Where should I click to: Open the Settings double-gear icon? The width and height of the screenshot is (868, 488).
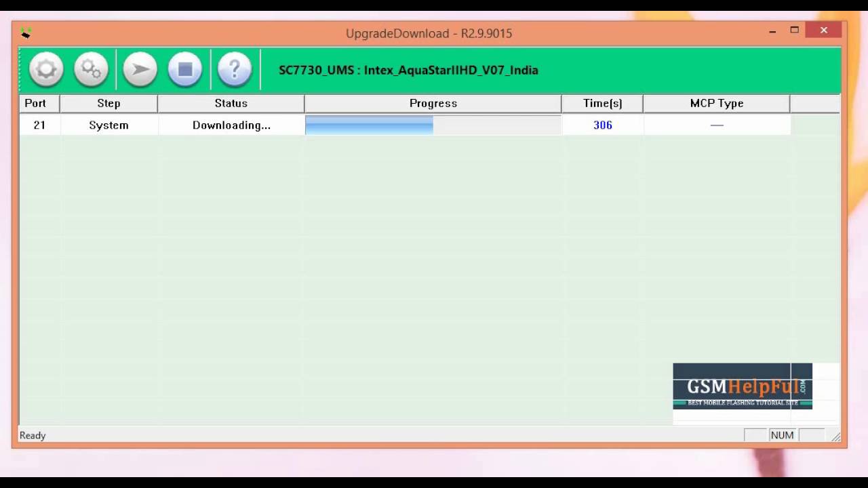tap(91, 69)
